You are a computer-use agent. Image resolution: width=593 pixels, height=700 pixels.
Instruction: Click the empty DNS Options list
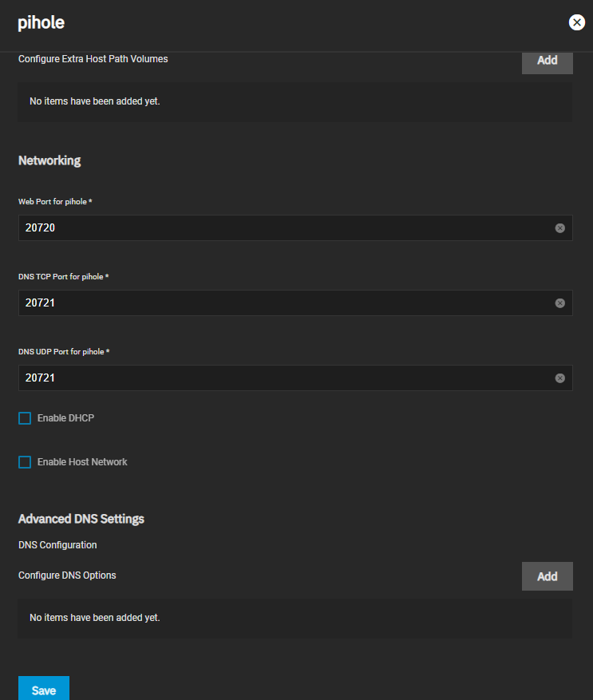(295, 618)
